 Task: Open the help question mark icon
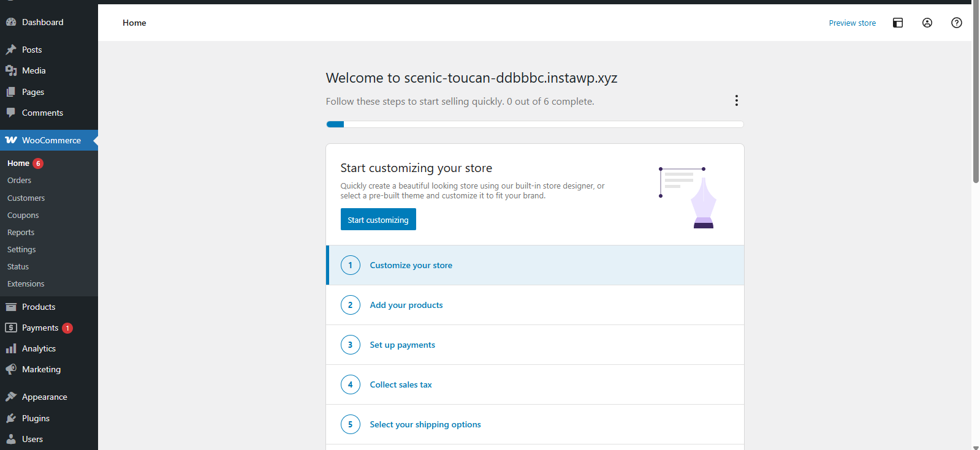tap(957, 23)
